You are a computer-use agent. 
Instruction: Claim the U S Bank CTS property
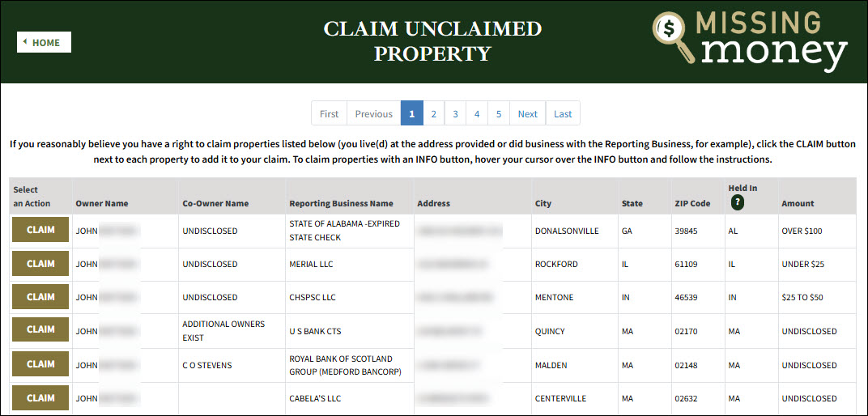[x=40, y=330]
